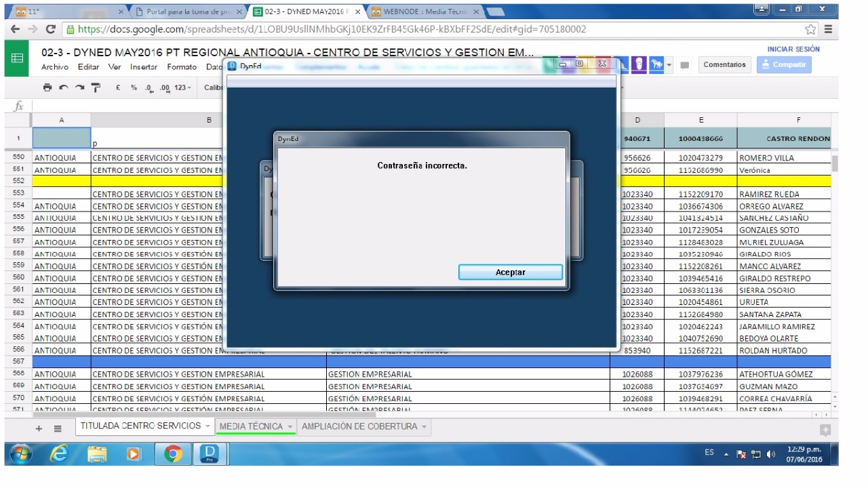Click the bookmark star in the address bar
Screen dimensions: 868x490
[810, 29]
